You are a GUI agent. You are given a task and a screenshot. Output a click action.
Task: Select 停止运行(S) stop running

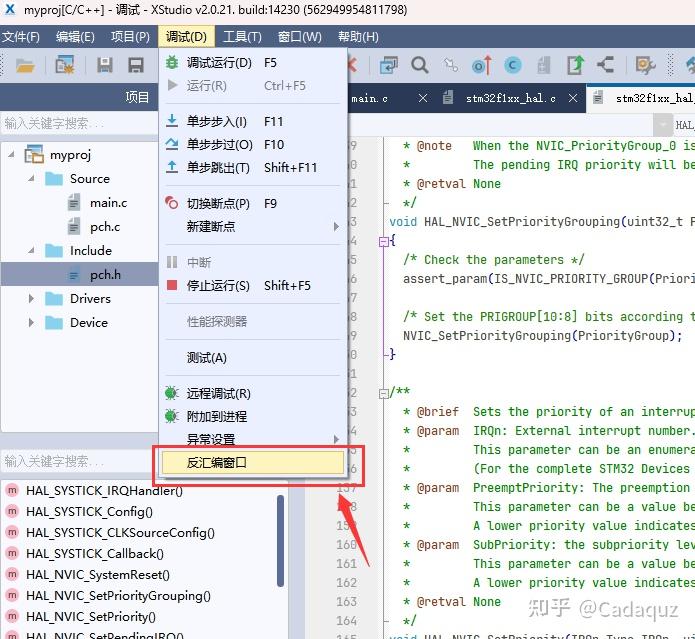[x=253, y=285]
